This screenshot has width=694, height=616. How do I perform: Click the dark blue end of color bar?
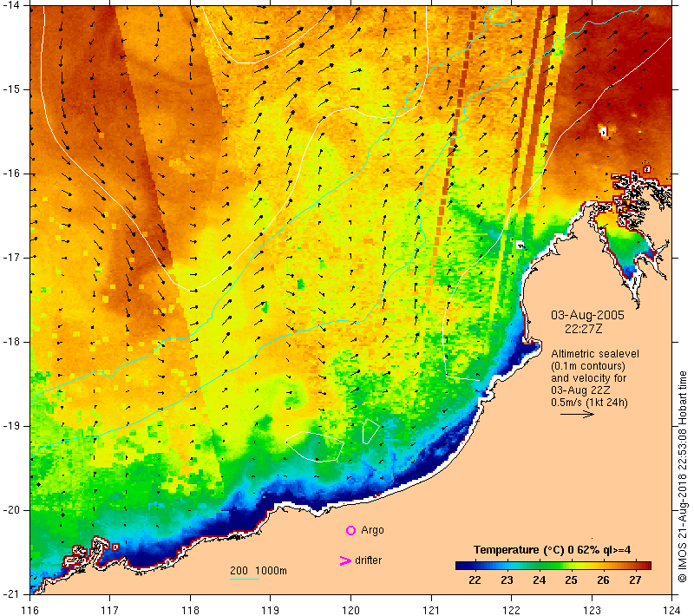[461, 565]
